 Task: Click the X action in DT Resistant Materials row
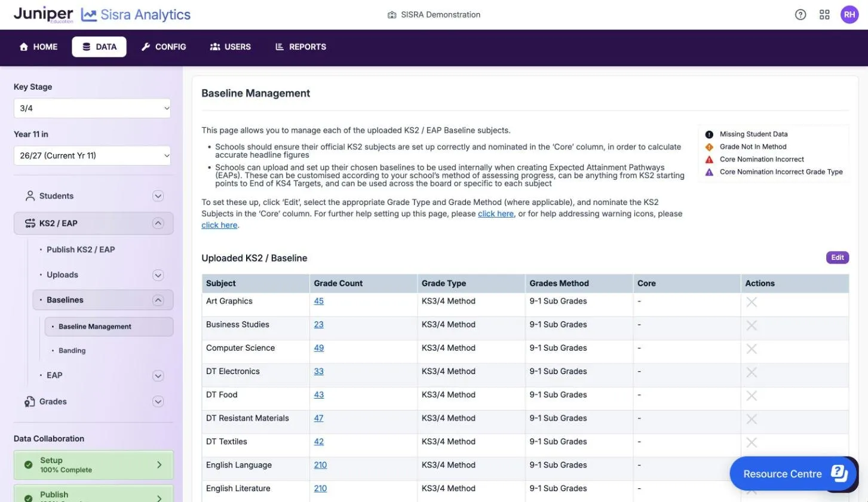click(x=752, y=419)
